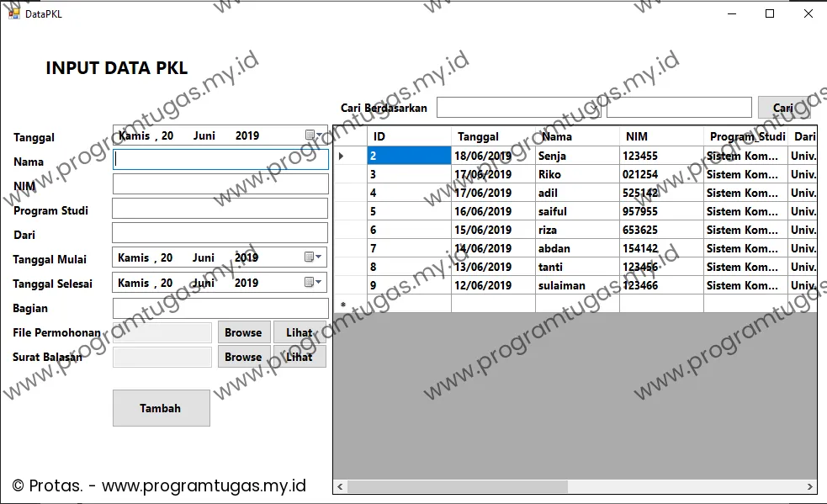Click Lihat for File Permohonan
827x504 pixels.
299,332
